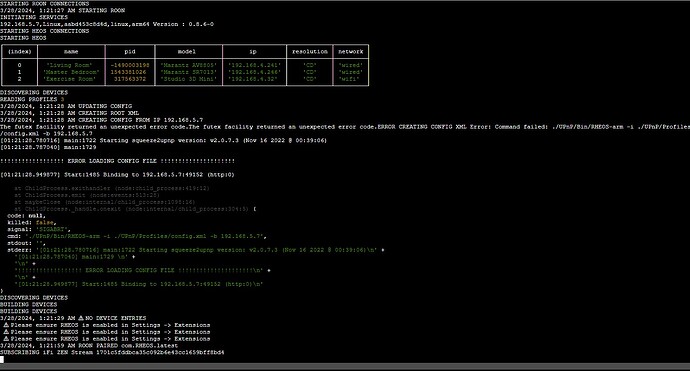The width and height of the screenshot is (690, 371).
Task: Click IP address '192.168.4.246'
Action: tap(254, 72)
